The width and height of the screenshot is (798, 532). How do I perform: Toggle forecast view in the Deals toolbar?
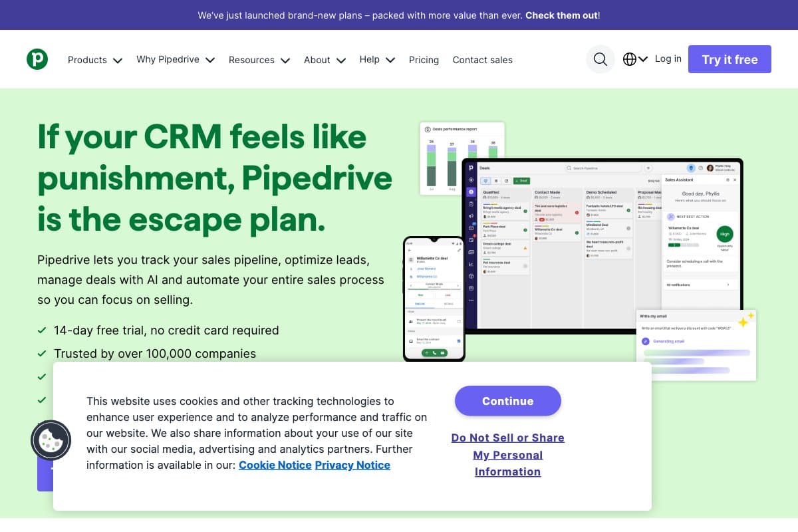505,181
